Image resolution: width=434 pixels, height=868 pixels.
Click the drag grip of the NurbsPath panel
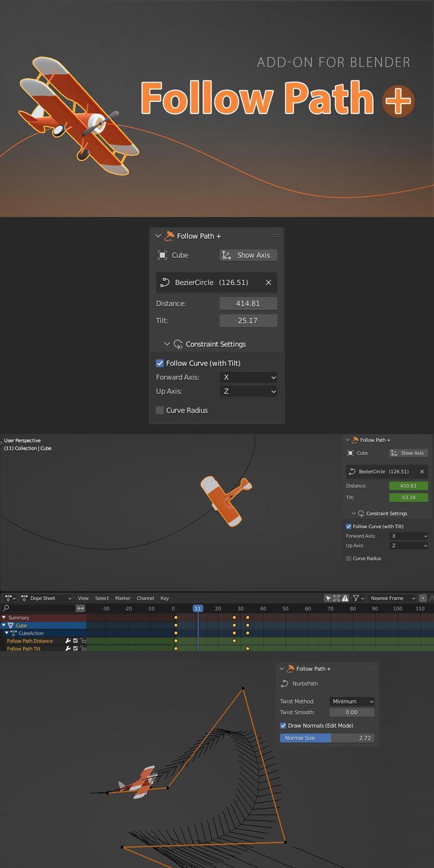click(x=373, y=668)
